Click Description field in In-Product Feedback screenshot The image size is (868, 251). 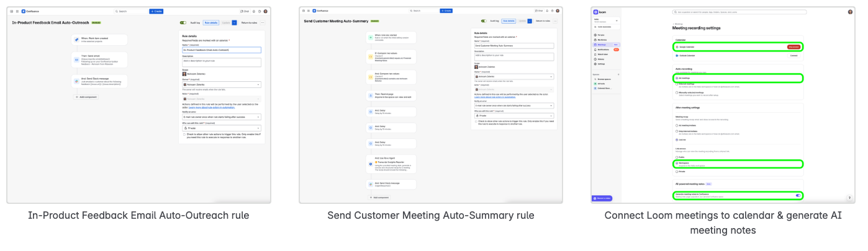pos(222,63)
